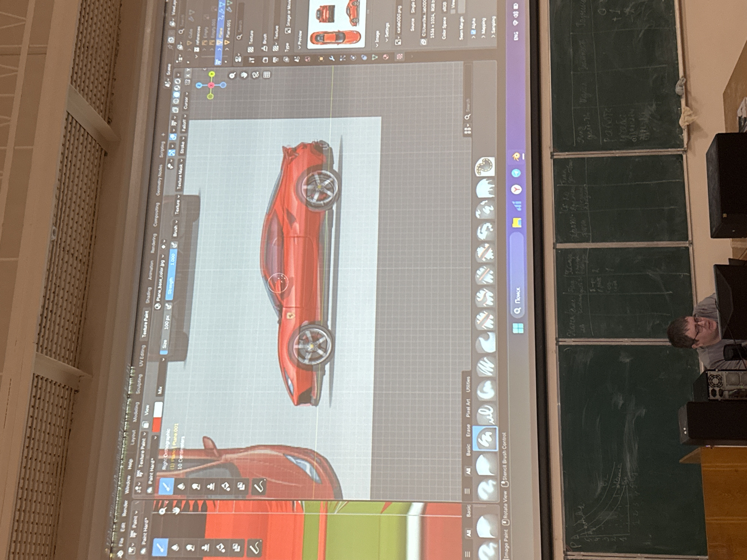Toggle the Alpha checkbox in image settings
Image resolution: width=747 pixels, height=560 pixels.
click(474, 32)
